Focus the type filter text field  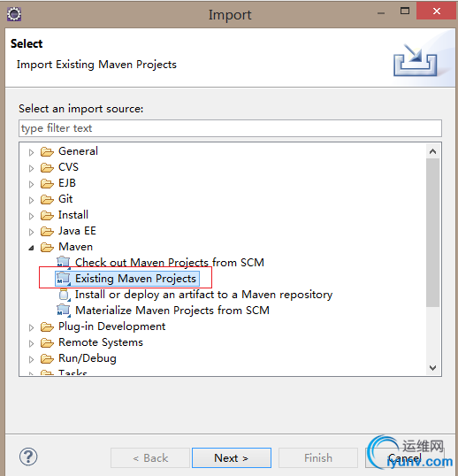[230, 128]
